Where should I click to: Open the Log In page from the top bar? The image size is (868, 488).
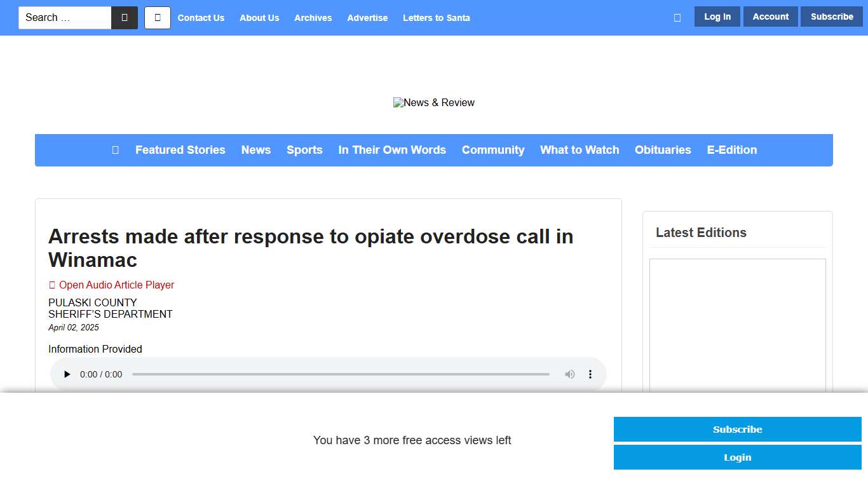[x=717, y=17]
